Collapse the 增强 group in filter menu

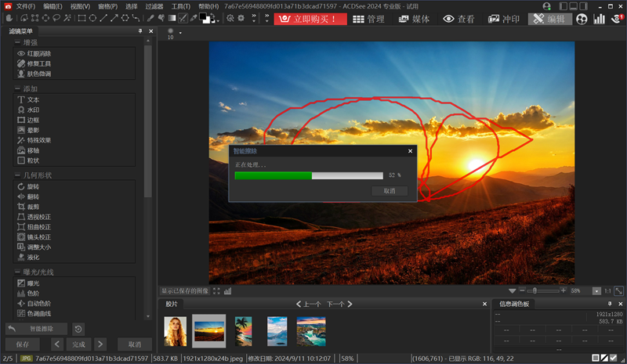click(17, 41)
